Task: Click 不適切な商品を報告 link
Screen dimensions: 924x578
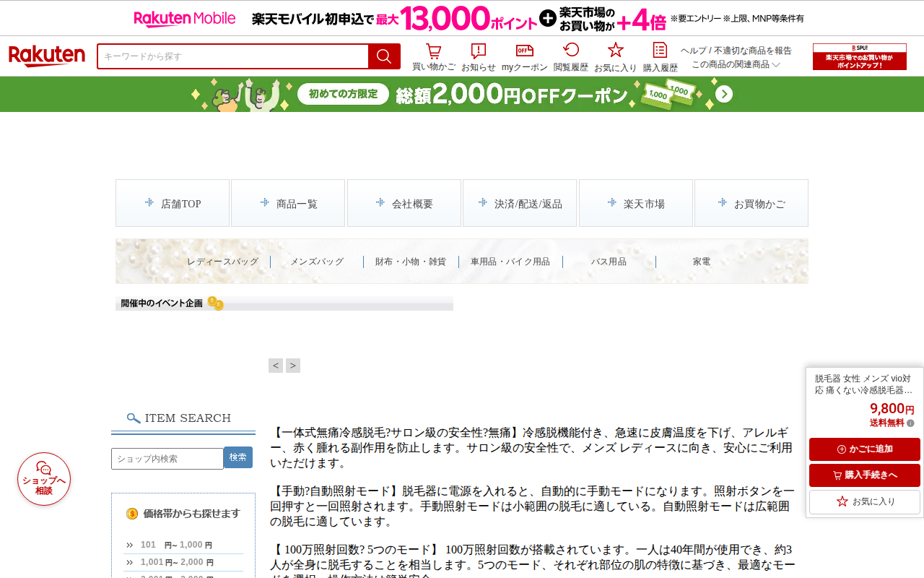Action: (753, 51)
